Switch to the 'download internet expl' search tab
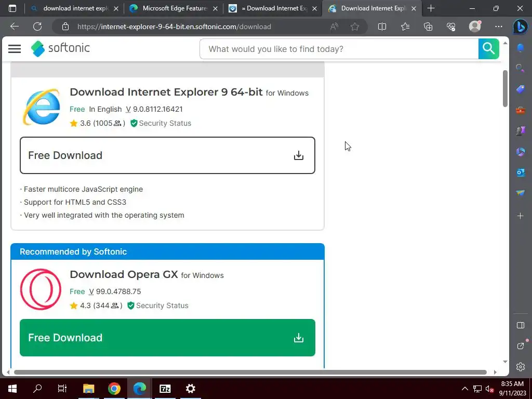This screenshot has height=399, width=532. tap(75, 8)
